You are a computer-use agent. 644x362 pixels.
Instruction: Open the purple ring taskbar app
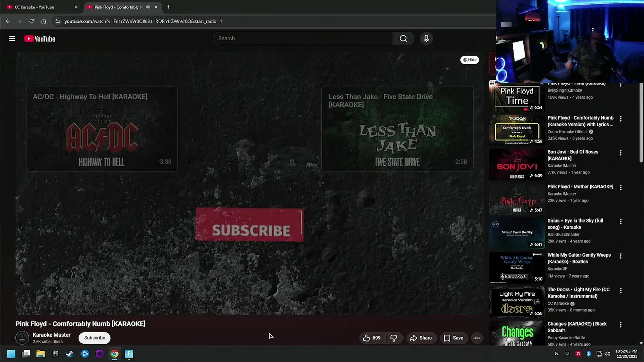100,354
